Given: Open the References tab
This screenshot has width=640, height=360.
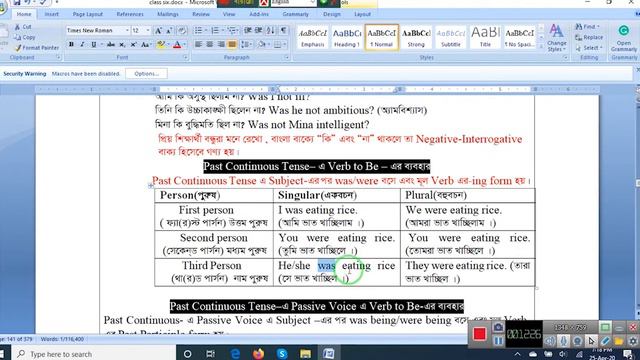Looking at the screenshot, I should 130,14.
